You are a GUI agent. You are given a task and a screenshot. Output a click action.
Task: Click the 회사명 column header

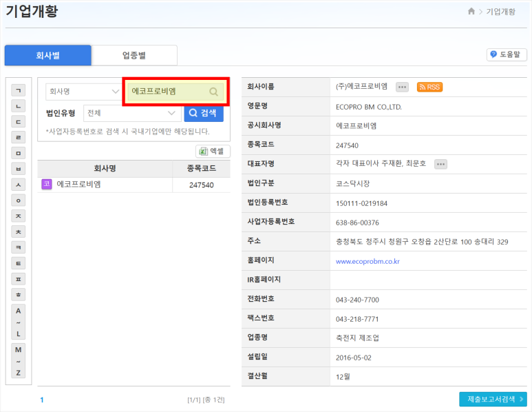coord(105,169)
